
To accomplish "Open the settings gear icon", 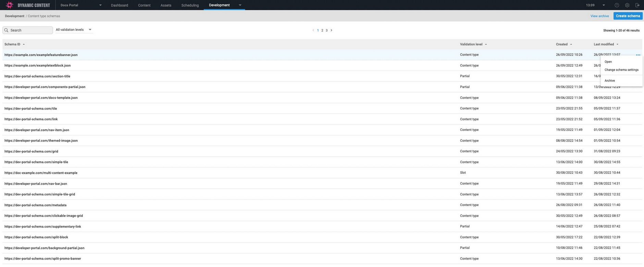I will (x=627, y=5).
